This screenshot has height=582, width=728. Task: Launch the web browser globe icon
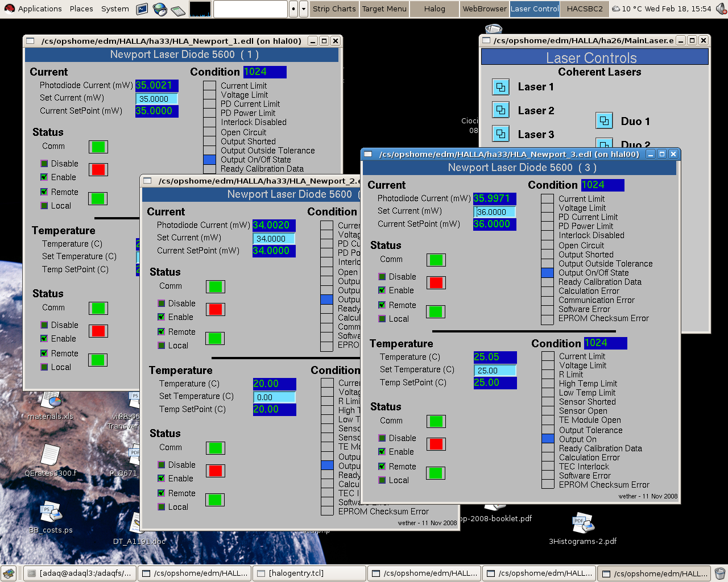click(160, 9)
